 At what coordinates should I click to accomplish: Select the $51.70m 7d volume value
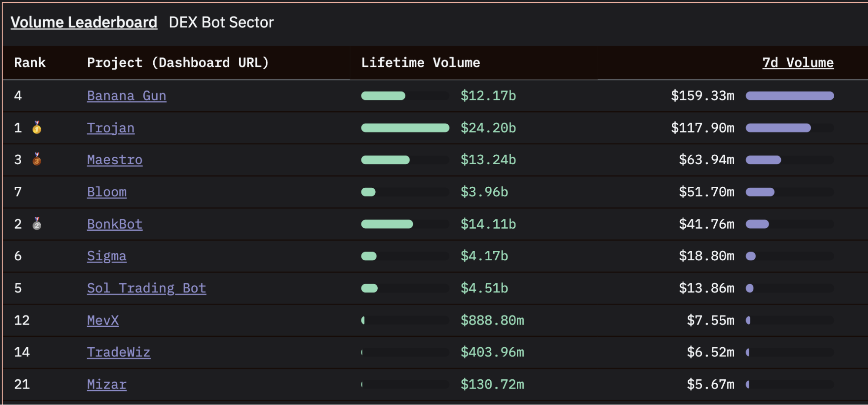click(707, 192)
